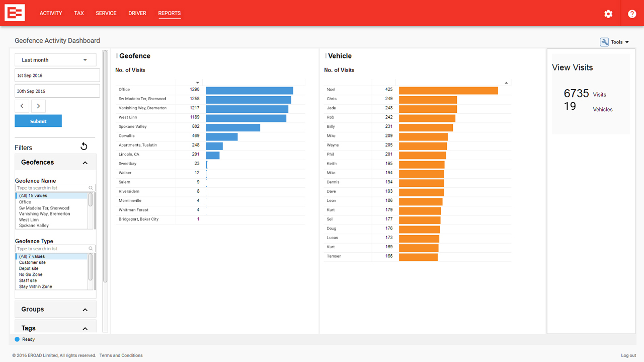Go to next date period arrow

(x=39, y=106)
